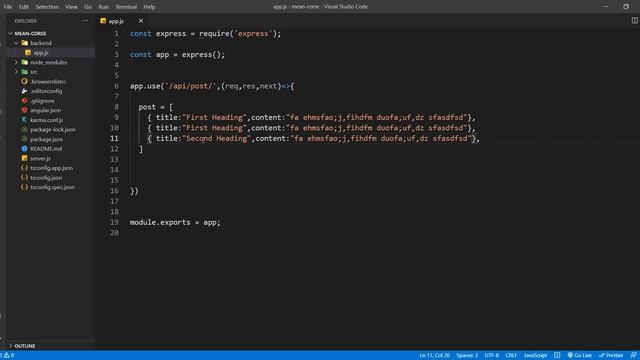Open the View menu
The image size is (640, 360).
click(x=71, y=7)
